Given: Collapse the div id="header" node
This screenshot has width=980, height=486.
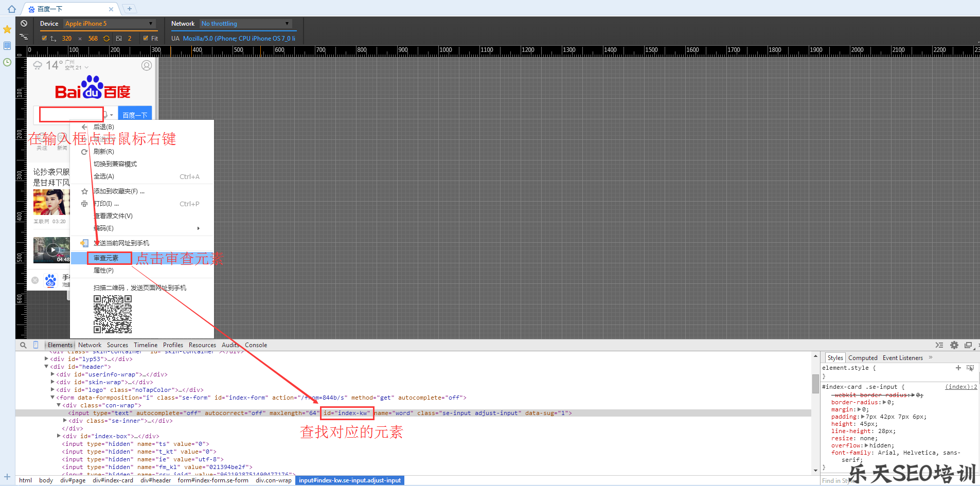Looking at the screenshot, I should (x=46, y=367).
